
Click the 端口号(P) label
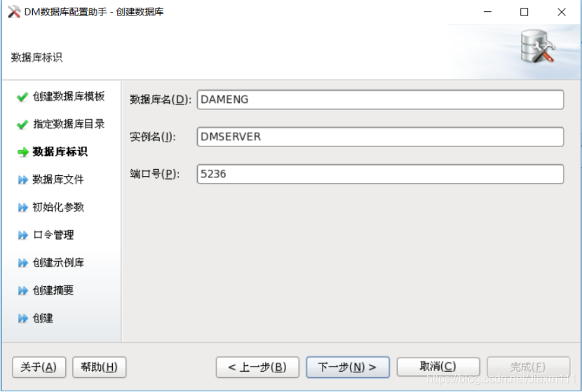[x=154, y=174]
